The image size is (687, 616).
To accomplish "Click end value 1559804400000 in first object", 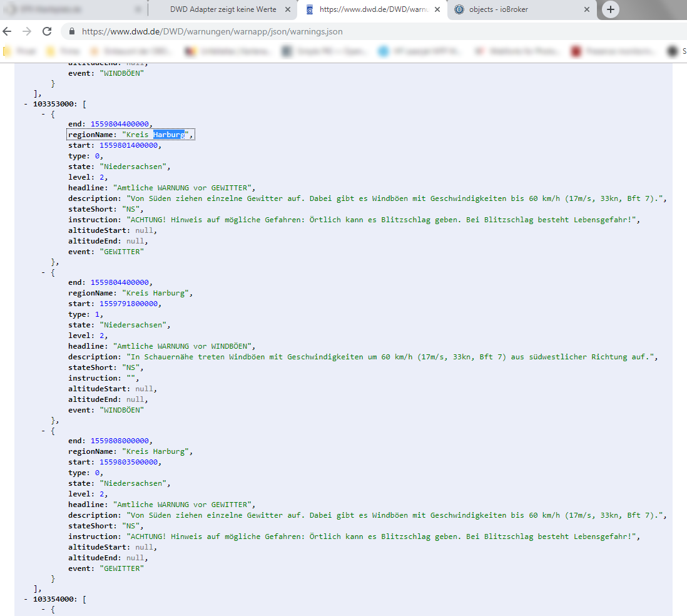I will [x=120, y=124].
